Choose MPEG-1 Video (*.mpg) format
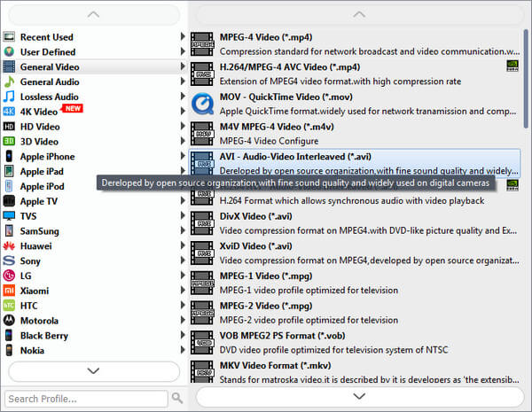This screenshot has height=412, width=532. (x=355, y=283)
